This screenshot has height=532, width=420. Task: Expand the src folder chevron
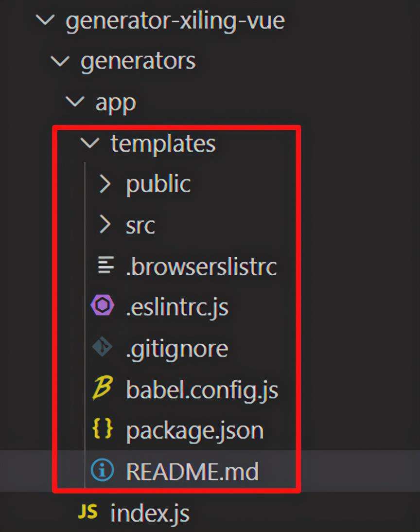click(105, 225)
